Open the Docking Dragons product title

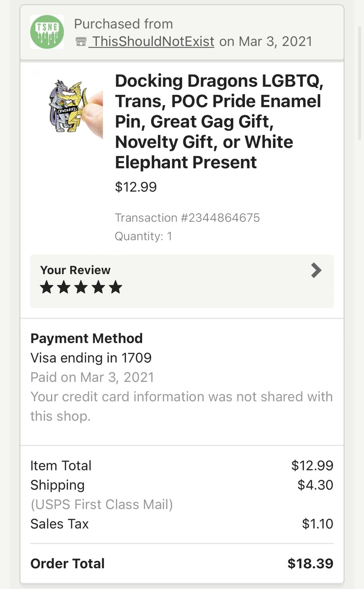pos(219,121)
